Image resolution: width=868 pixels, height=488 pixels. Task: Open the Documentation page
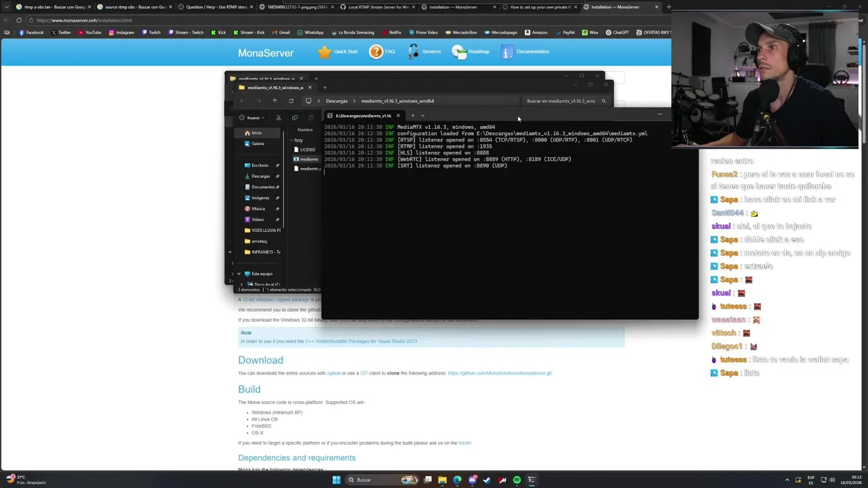(x=526, y=52)
